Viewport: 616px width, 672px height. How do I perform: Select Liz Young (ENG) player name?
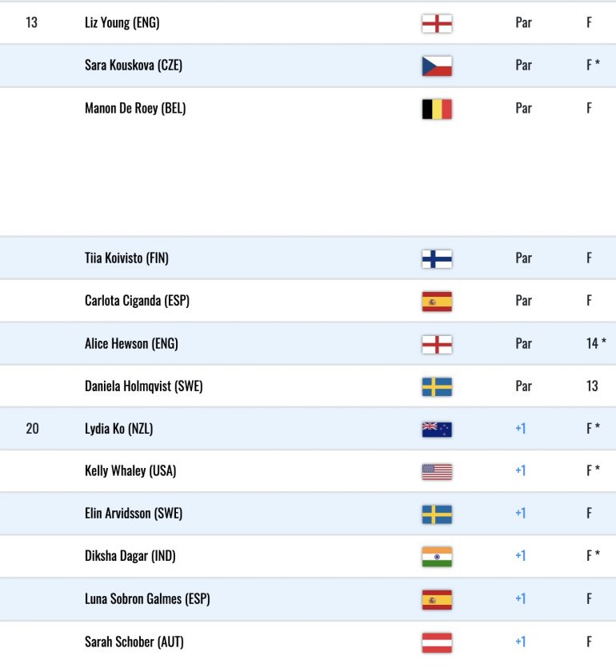coord(122,22)
